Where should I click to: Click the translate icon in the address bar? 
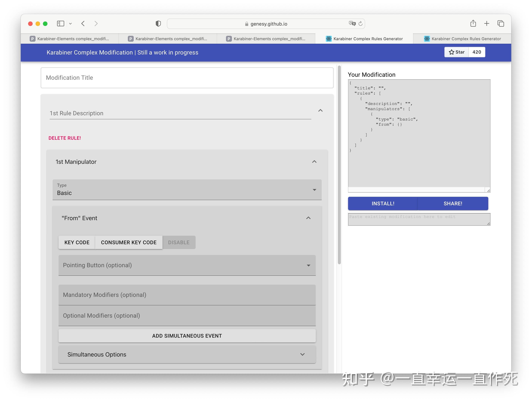352,24
